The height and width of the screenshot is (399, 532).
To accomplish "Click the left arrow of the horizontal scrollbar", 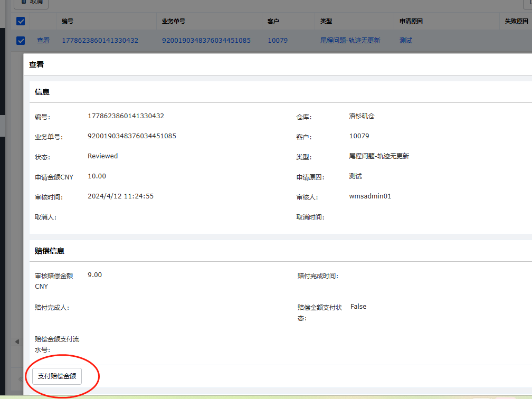I will click(x=17, y=341).
